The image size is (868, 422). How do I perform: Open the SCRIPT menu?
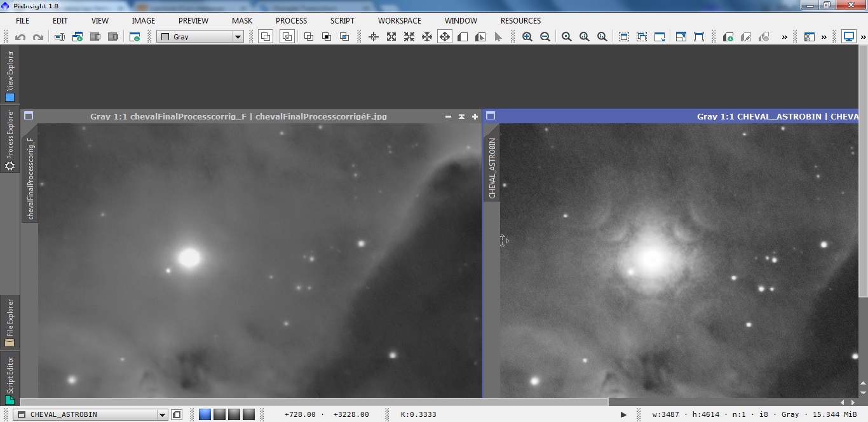click(x=342, y=20)
